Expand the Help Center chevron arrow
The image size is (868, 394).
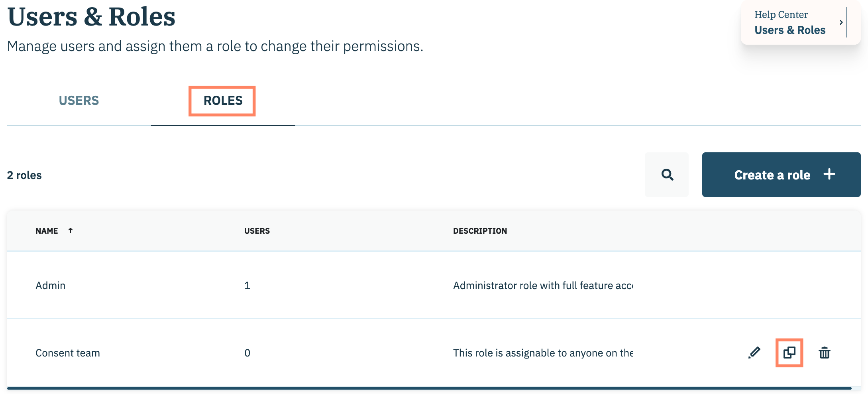pos(841,22)
